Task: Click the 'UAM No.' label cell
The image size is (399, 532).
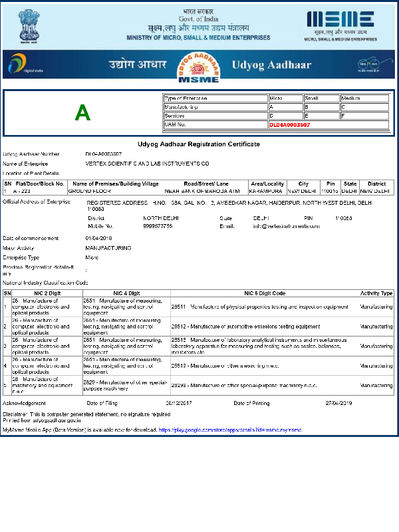Action: [x=215, y=124]
